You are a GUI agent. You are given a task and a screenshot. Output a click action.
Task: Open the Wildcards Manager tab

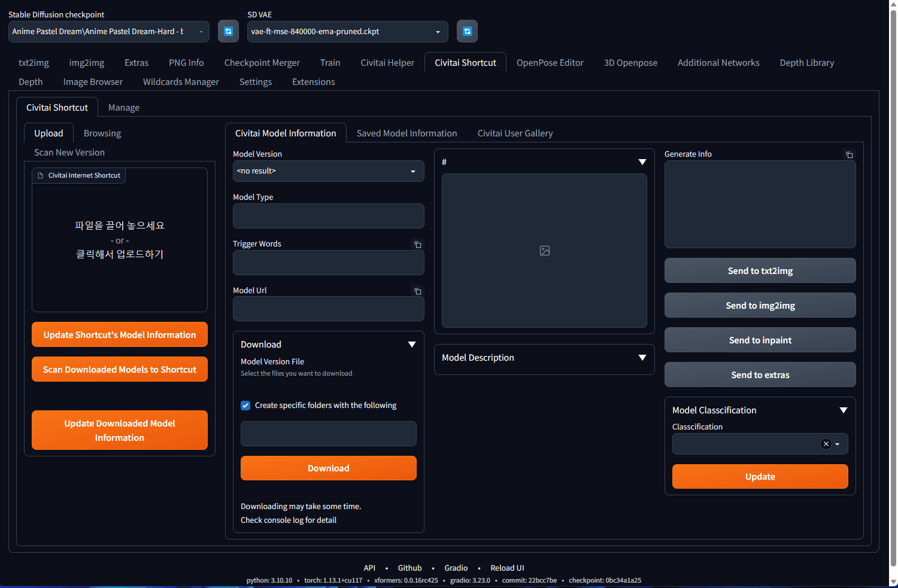181,82
